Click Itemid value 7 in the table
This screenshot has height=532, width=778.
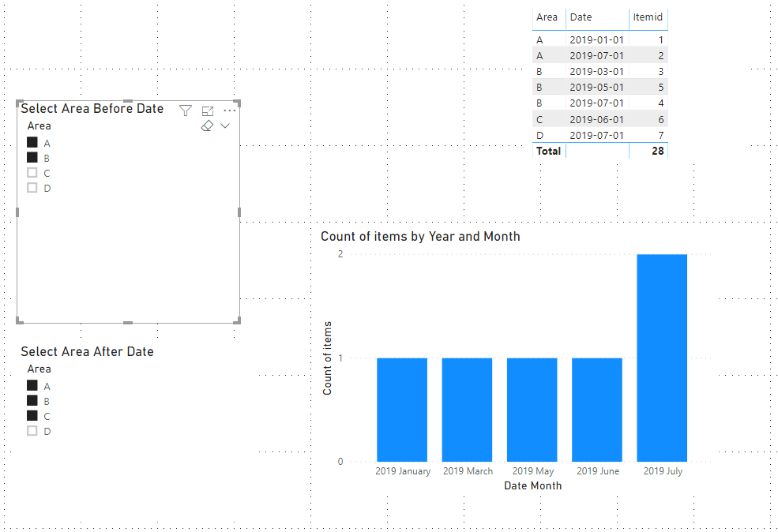coord(661,135)
